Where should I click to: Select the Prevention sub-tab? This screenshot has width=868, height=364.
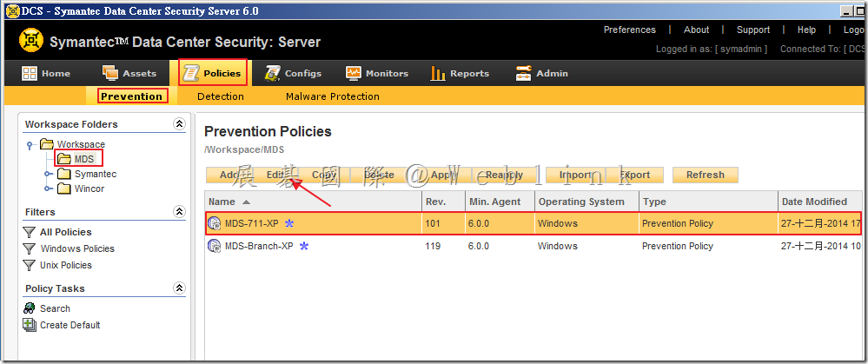[x=132, y=96]
